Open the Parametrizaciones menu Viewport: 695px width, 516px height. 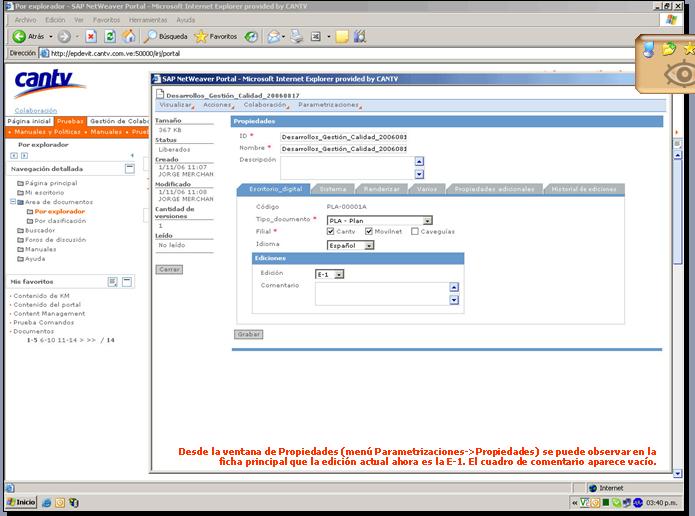point(330,105)
